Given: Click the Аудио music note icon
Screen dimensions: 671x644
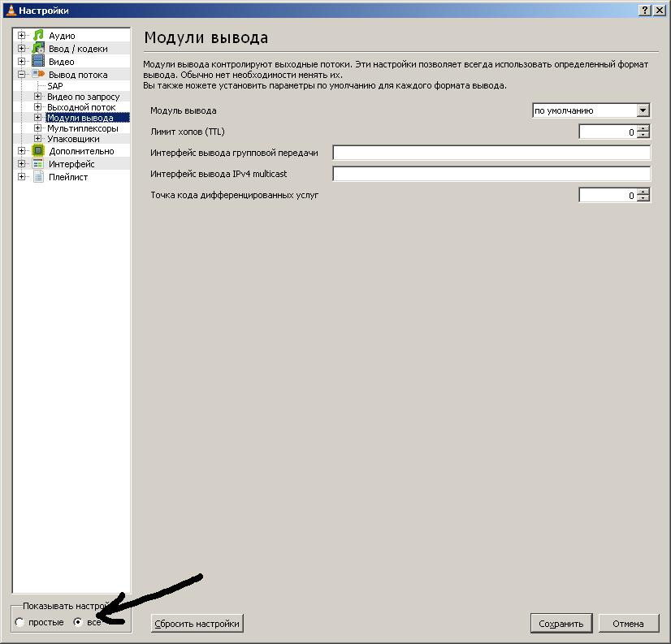Looking at the screenshot, I should tap(38, 36).
